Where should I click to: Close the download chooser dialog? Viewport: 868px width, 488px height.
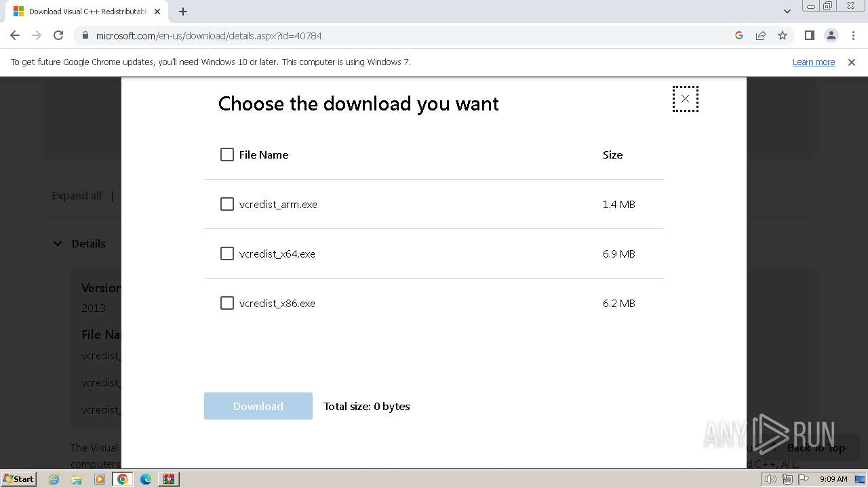[685, 99]
